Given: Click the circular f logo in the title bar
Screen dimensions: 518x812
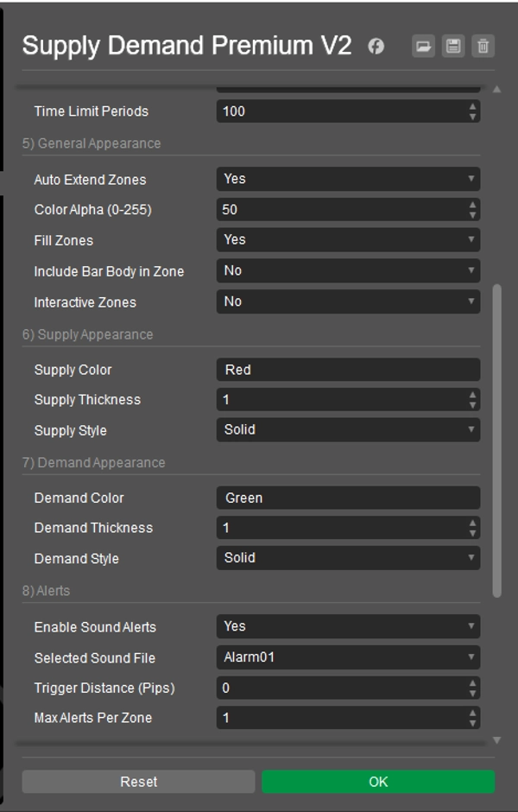Looking at the screenshot, I should point(373,47).
